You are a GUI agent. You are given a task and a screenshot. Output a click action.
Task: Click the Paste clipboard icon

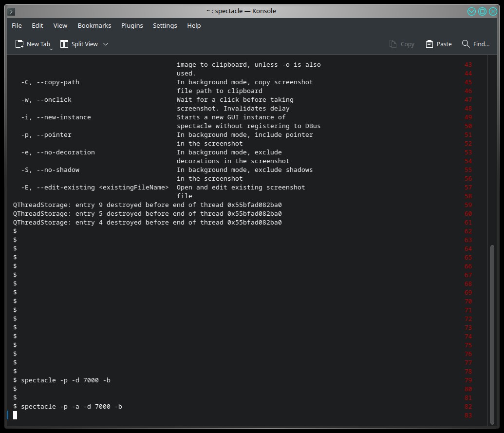coord(429,44)
